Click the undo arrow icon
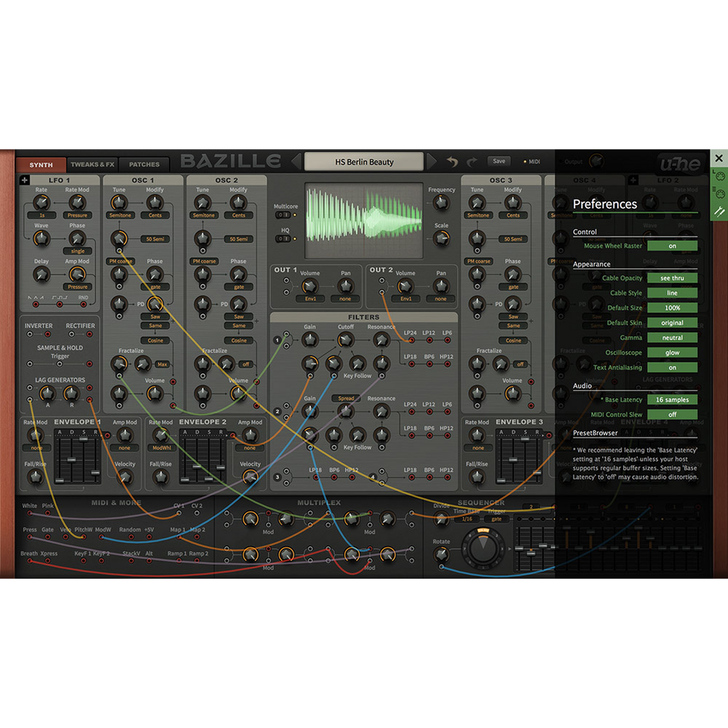This screenshot has width=728, height=728. pyautogui.click(x=452, y=162)
